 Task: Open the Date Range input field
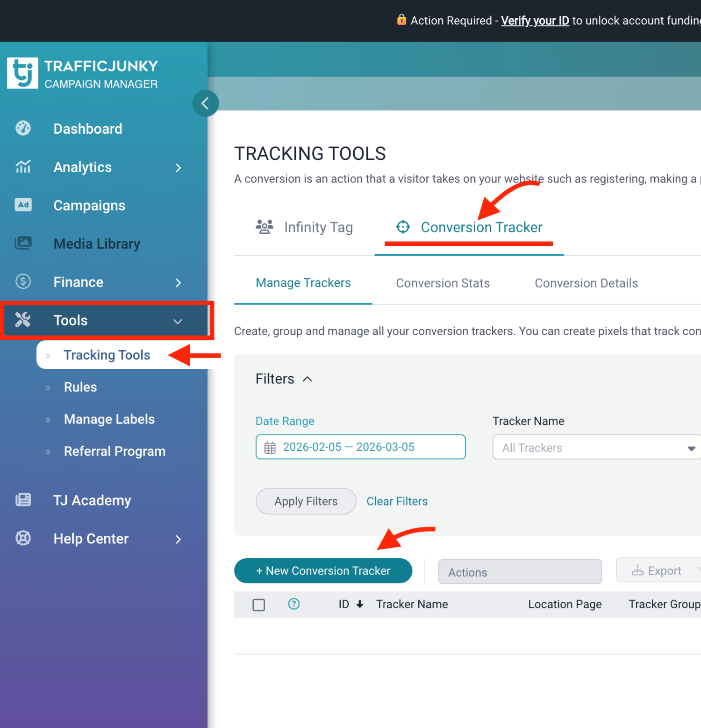360,447
